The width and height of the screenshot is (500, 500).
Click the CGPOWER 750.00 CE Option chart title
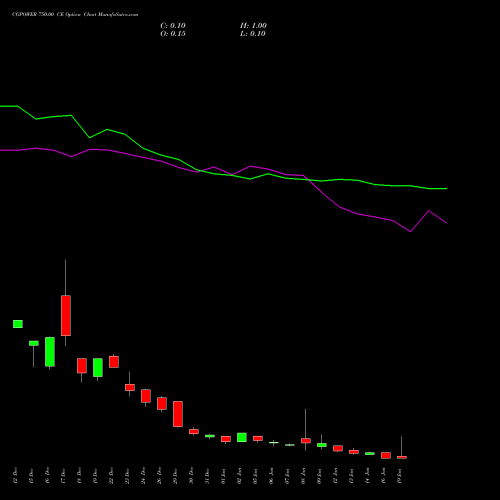point(75,15)
